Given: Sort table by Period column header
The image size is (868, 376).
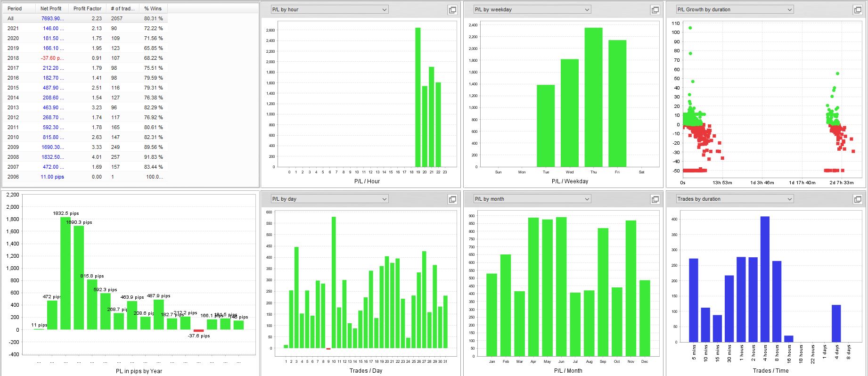Looking at the screenshot, I should pos(19,8).
